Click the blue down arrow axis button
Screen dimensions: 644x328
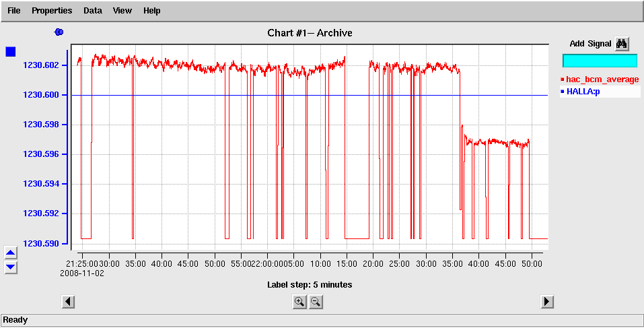[11, 267]
